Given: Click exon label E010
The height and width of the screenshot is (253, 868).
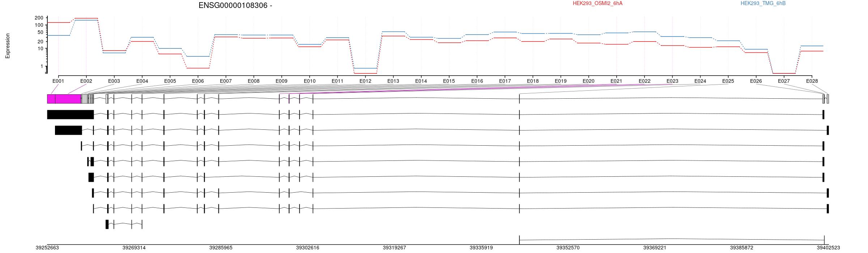Looking at the screenshot, I should pos(310,81).
